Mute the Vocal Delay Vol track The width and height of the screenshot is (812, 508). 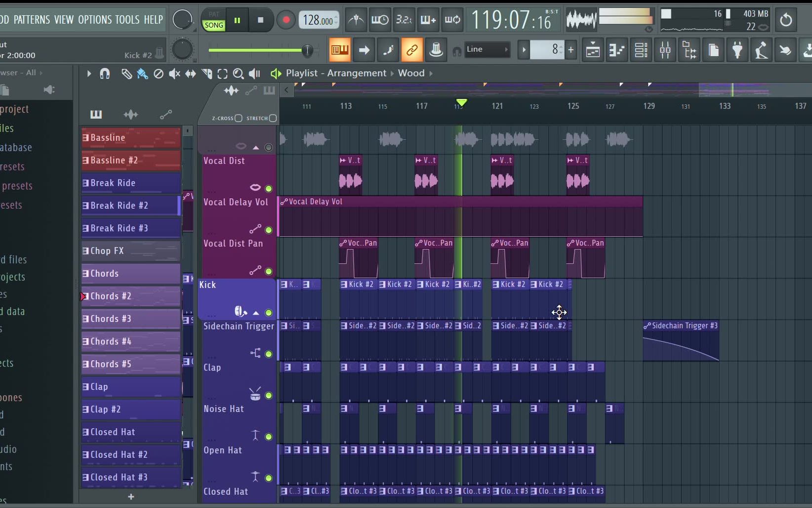(x=269, y=230)
